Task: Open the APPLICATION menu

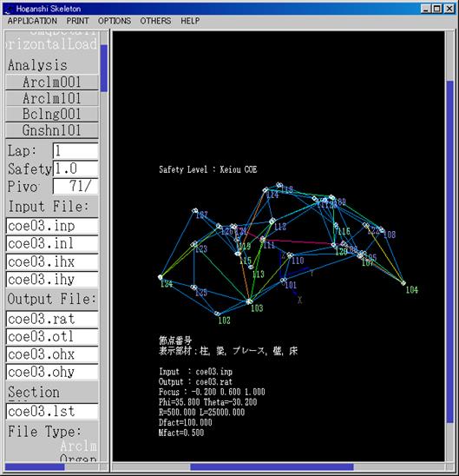Action: point(32,21)
